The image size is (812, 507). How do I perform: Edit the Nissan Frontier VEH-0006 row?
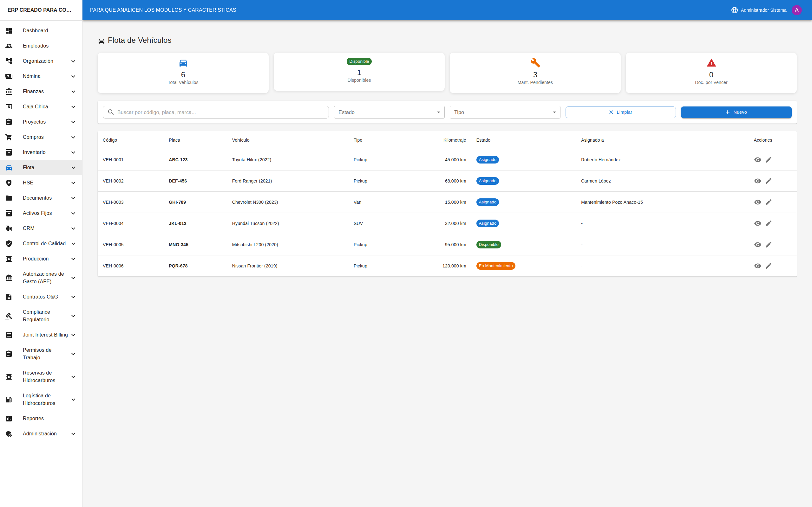768,266
